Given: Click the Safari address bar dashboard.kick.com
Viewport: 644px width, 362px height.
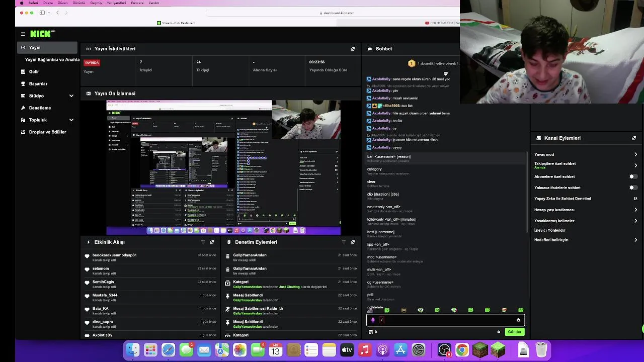Looking at the screenshot, I should [339, 13].
